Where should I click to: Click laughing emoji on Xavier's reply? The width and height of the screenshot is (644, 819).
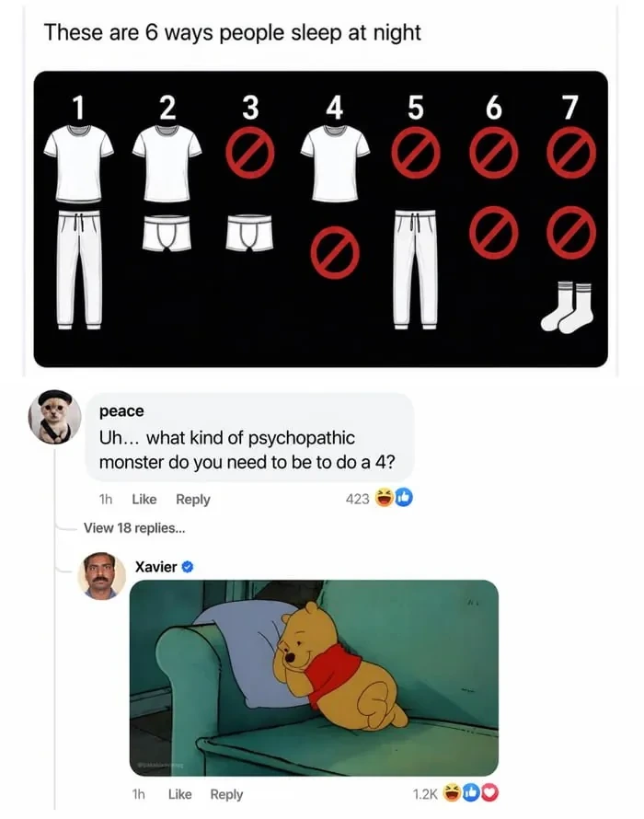coord(453,793)
